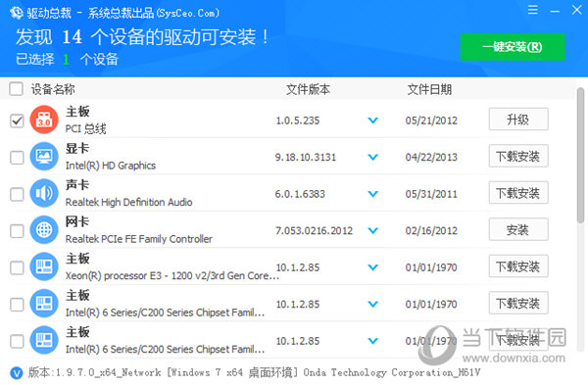
Task: Click the Realtek audio speaker icon
Action: (x=44, y=193)
